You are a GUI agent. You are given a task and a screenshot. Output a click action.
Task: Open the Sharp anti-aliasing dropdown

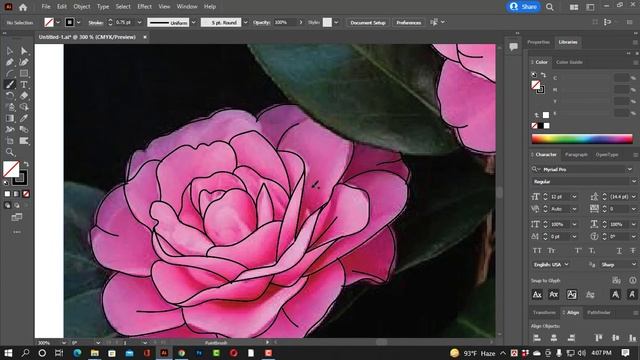tap(618, 264)
